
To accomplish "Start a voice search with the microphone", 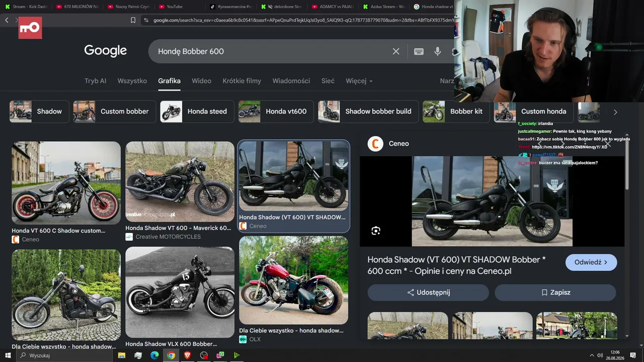I will point(438,51).
